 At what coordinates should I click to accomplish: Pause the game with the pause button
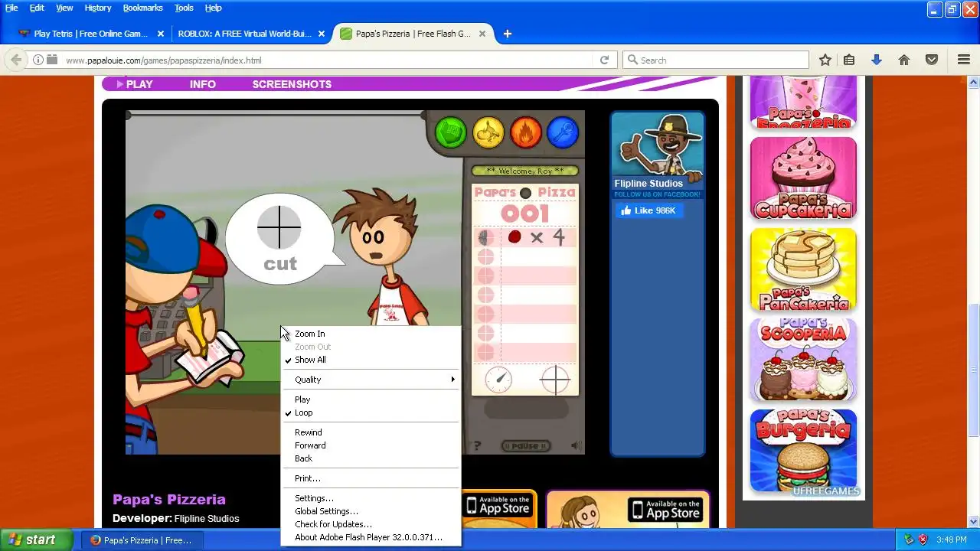[525, 445]
